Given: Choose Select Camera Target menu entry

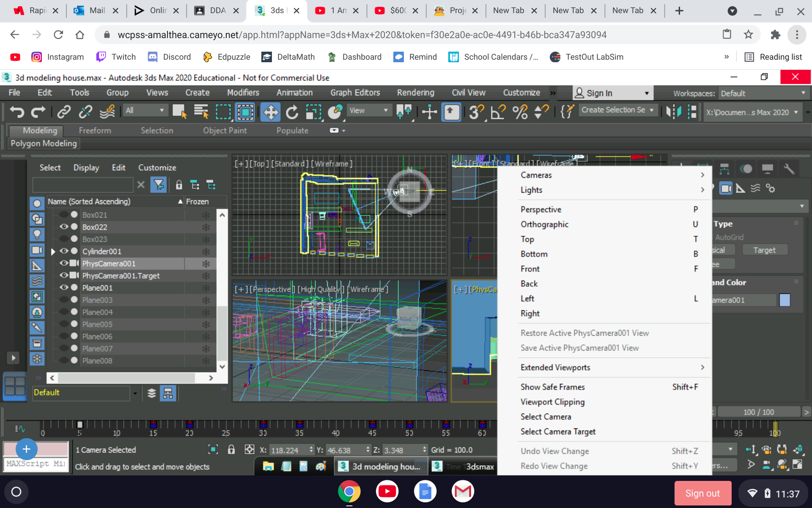Looking at the screenshot, I should (612, 432).
